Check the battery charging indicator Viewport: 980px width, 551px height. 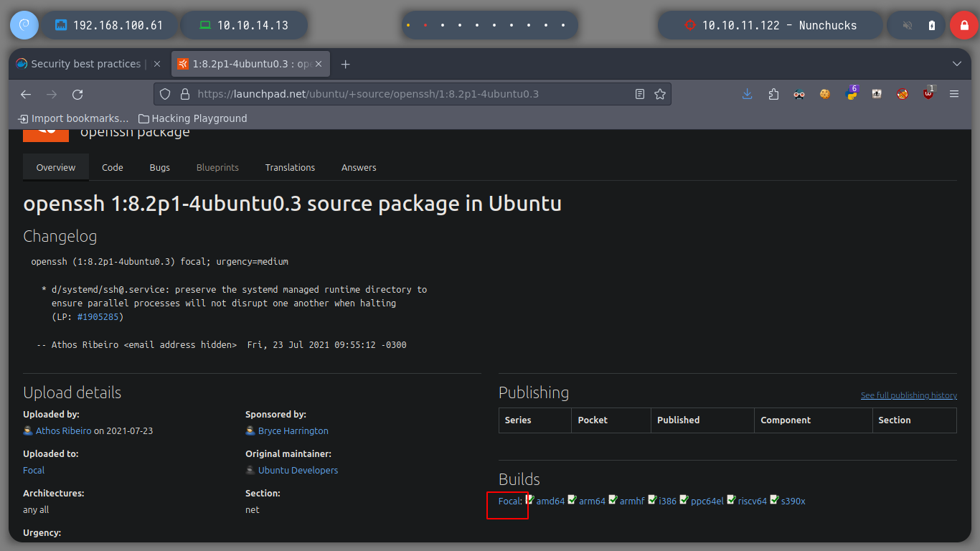932,25
